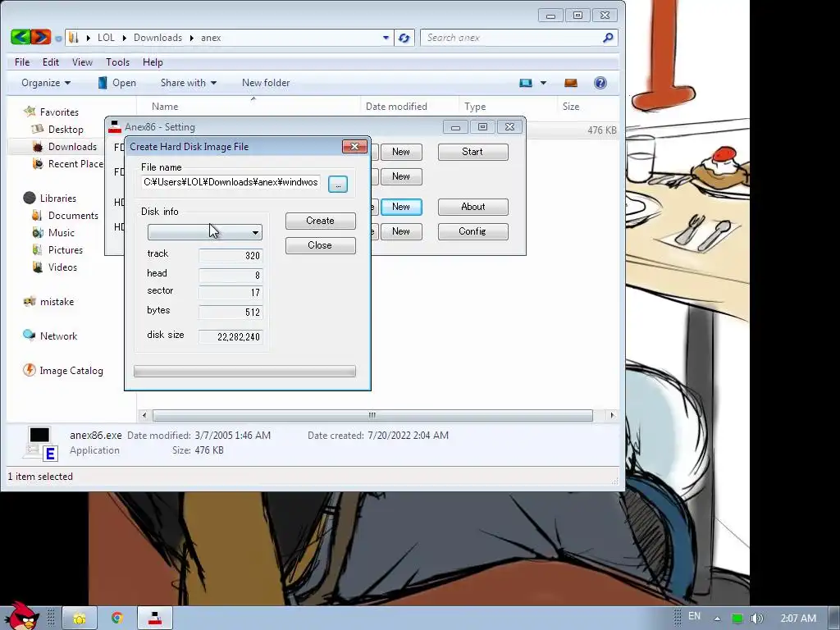Switch to Anex86 on the taskbar

155,619
